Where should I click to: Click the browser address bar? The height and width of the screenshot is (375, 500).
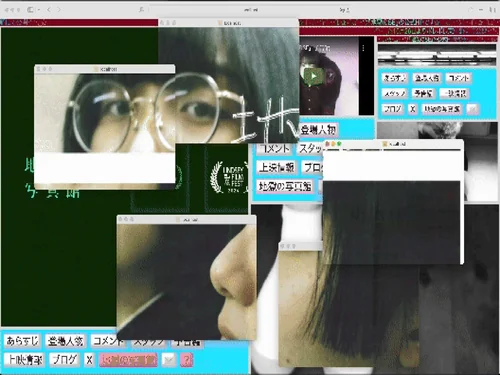[250, 10]
